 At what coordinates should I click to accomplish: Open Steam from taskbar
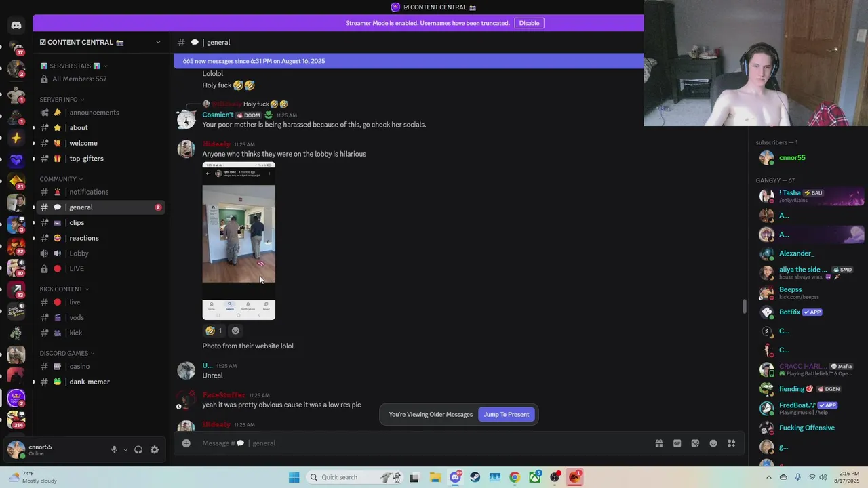(475, 477)
